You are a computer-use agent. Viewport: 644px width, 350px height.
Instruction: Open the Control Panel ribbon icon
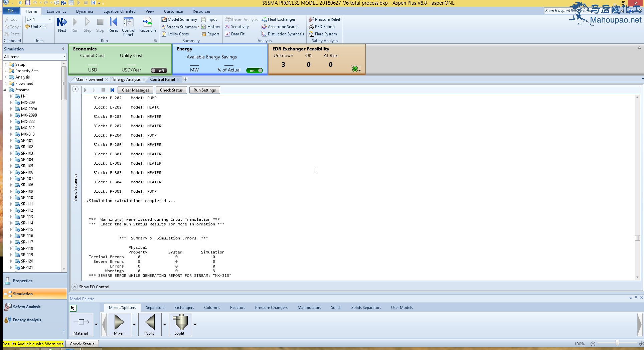pyautogui.click(x=128, y=27)
